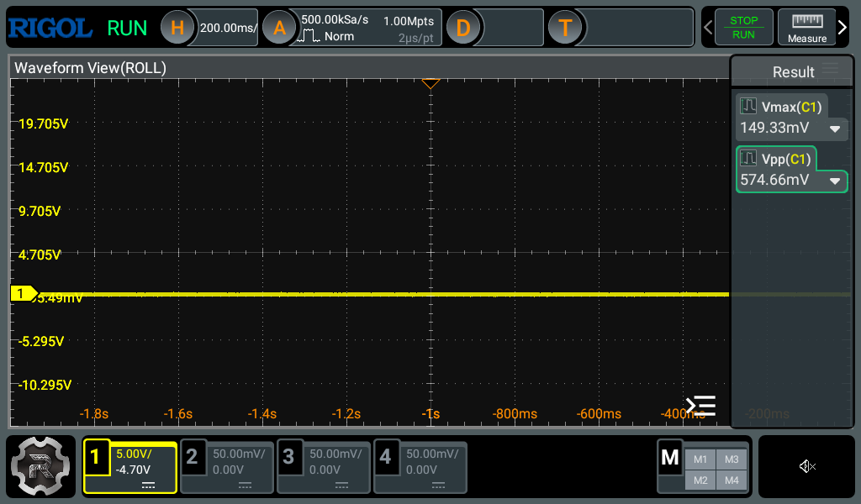This screenshot has height=504, width=861.
Task: Toggle STOP/RUN acquisition
Action: (x=743, y=27)
